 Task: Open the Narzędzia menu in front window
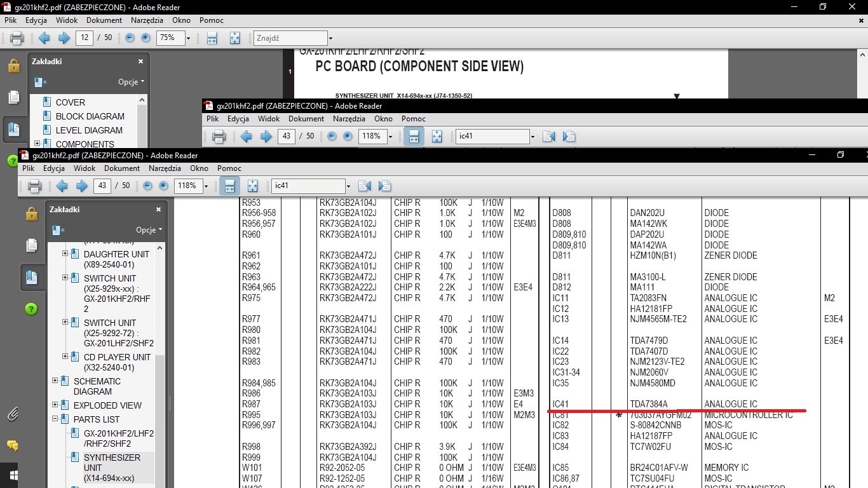[165, 168]
